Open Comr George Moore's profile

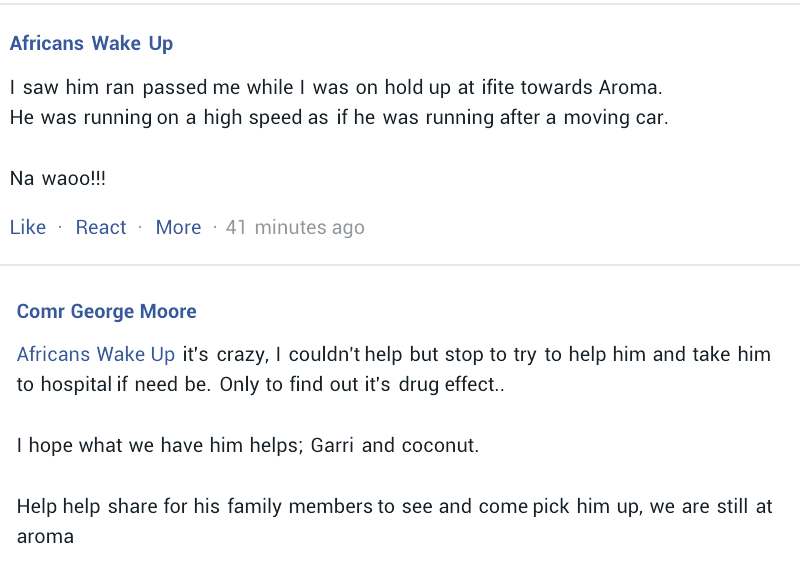pos(106,311)
